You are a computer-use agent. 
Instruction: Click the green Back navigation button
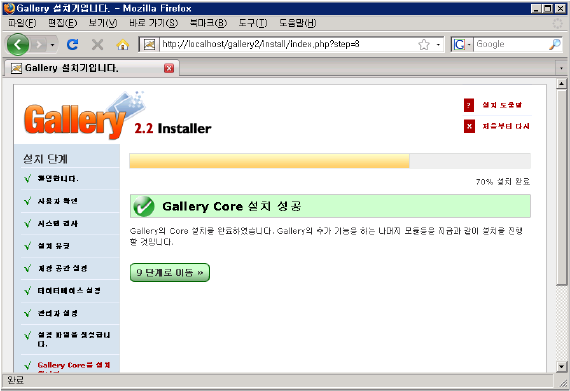pos(17,44)
